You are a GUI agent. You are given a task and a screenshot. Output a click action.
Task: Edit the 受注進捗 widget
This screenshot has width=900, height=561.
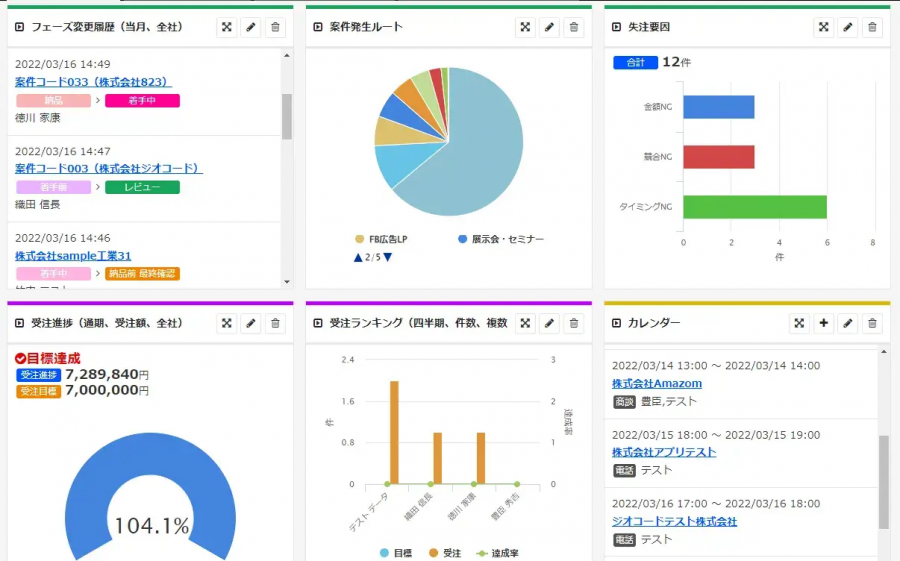pos(251,323)
